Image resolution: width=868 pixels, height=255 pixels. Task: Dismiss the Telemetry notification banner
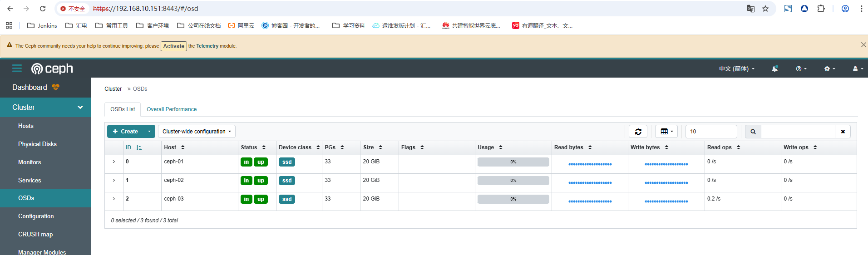[863, 45]
